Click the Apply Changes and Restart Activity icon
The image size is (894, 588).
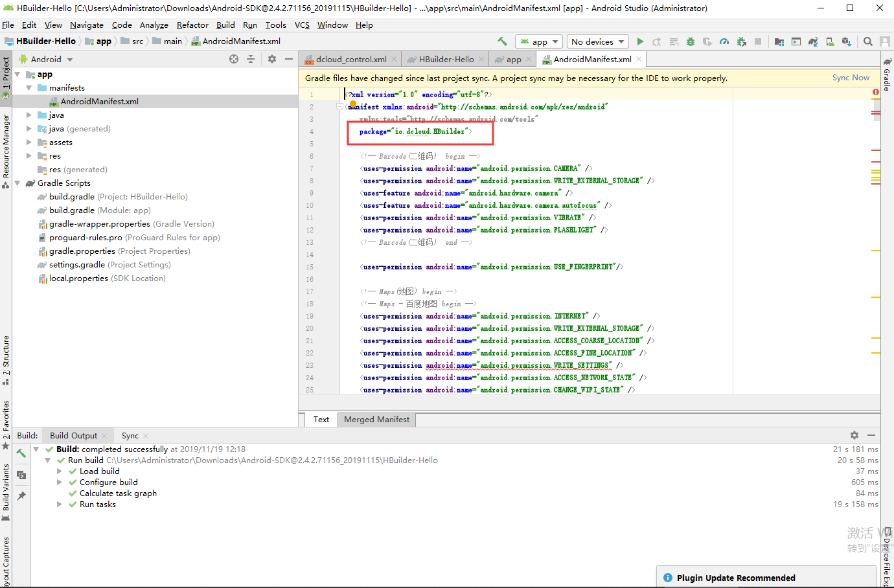(x=657, y=41)
